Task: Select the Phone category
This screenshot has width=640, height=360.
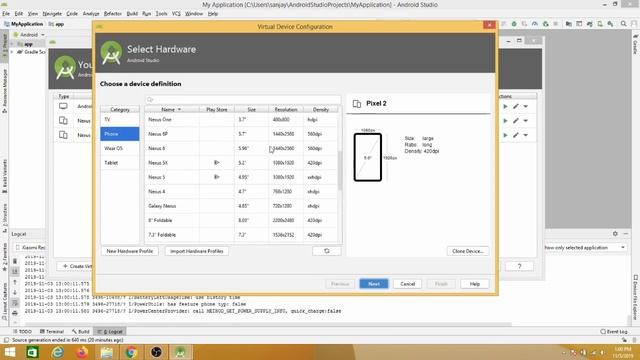Action: tap(120, 134)
